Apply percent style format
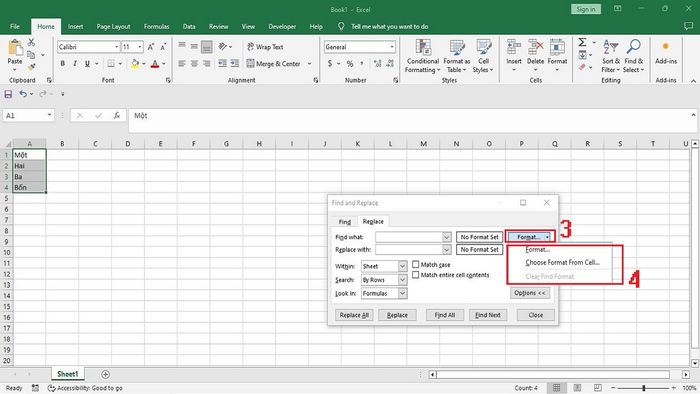 (x=350, y=64)
